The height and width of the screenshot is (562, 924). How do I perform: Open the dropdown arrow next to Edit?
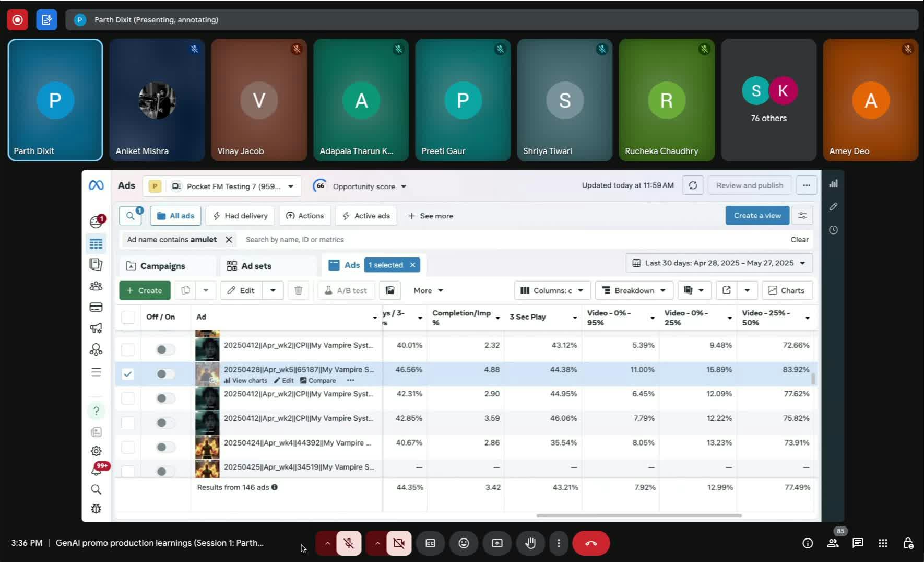click(x=273, y=290)
